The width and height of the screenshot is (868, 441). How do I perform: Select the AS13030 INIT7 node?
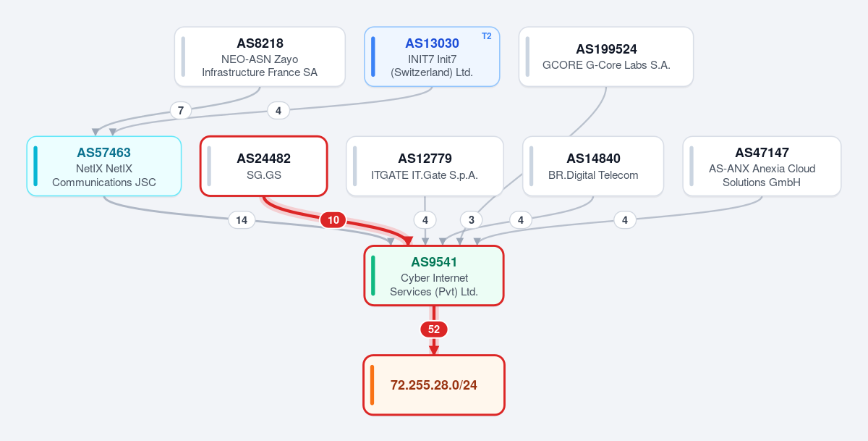click(432, 57)
